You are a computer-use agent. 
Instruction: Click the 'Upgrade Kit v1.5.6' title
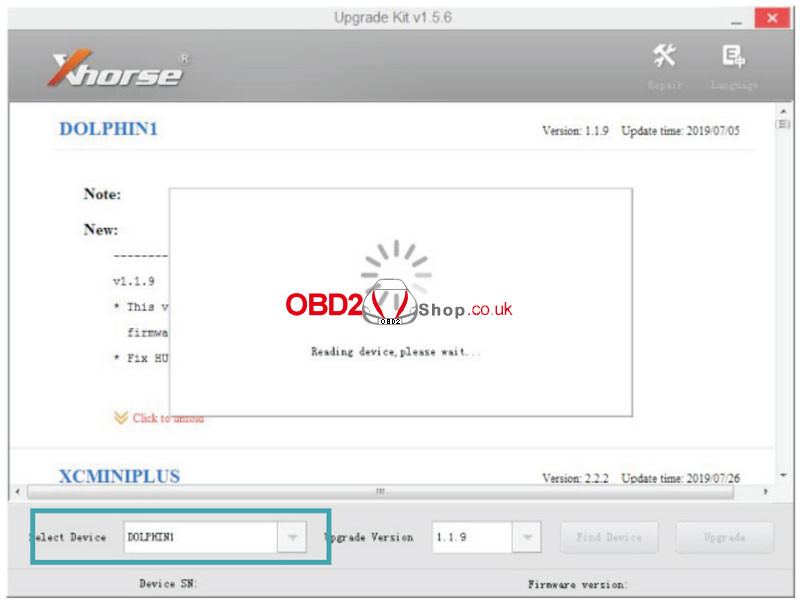point(393,17)
